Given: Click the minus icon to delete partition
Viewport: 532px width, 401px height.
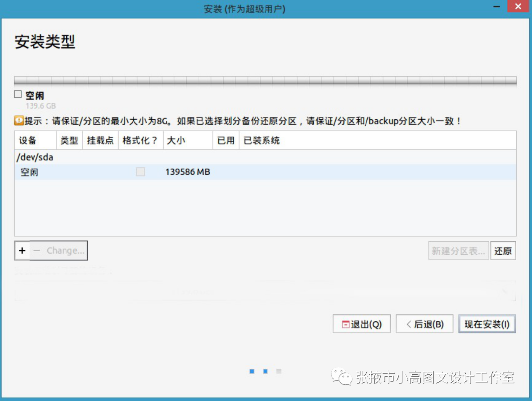Looking at the screenshot, I should point(36,251).
